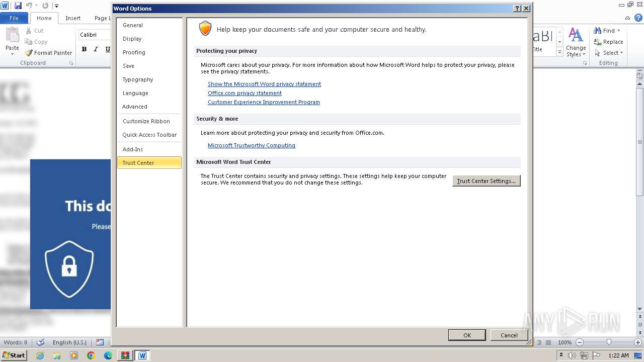Click zoom out minus button
The width and height of the screenshot is (644, 362).
(579, 342)
